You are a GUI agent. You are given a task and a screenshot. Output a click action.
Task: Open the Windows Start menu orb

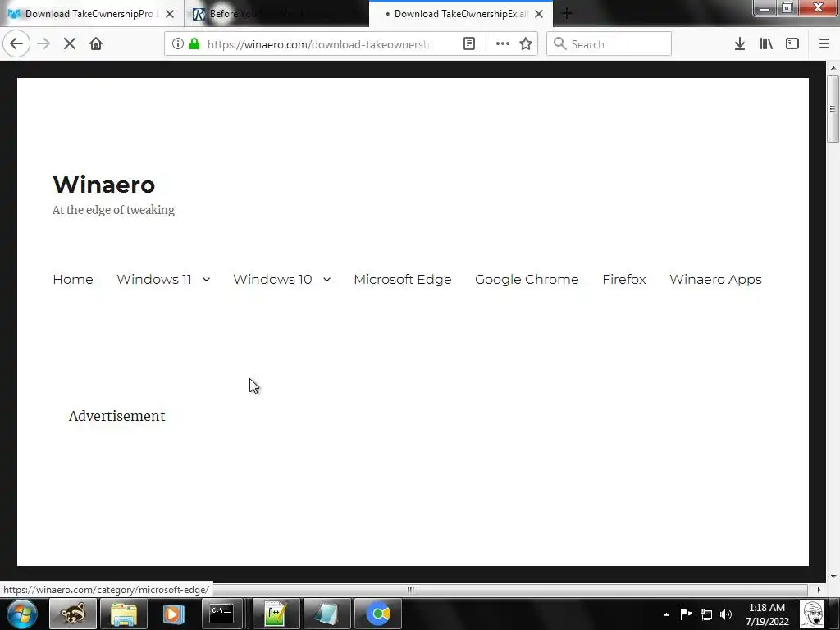(x=22, y=614)
